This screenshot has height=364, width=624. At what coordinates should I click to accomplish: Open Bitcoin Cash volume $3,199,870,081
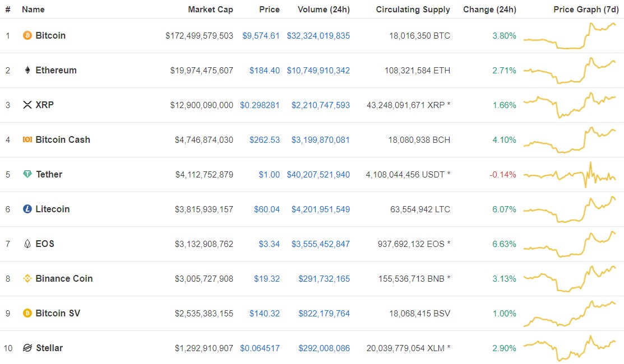321,140
